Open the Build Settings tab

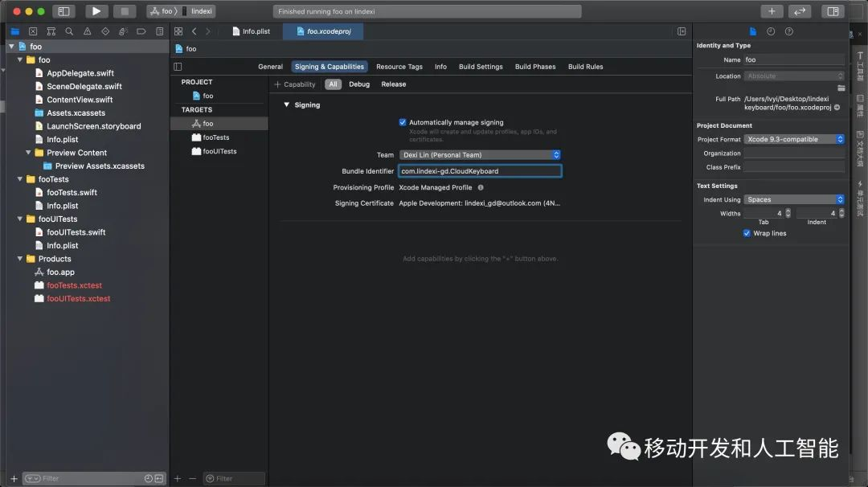point(481,67)
